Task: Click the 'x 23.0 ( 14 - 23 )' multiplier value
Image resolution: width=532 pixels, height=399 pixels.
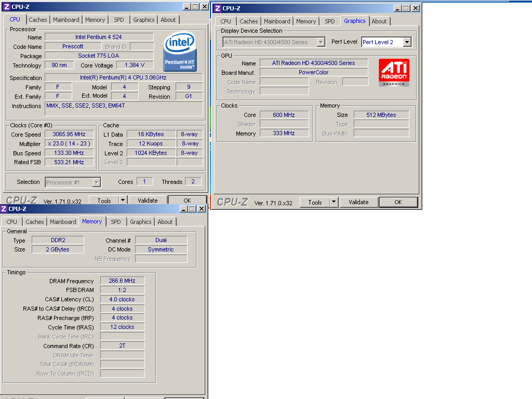Action: [69, 143]
